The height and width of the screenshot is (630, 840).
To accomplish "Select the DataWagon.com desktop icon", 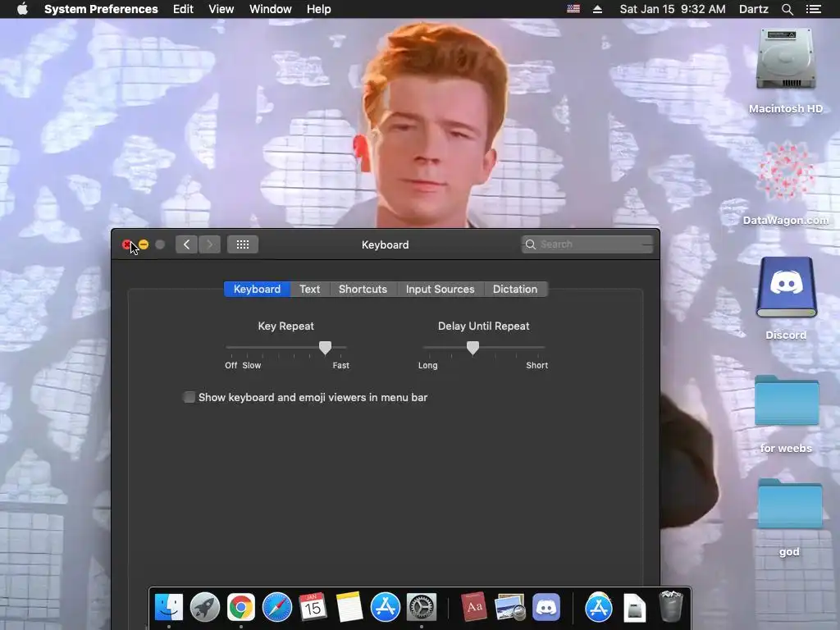I will (x=786, y=171).
